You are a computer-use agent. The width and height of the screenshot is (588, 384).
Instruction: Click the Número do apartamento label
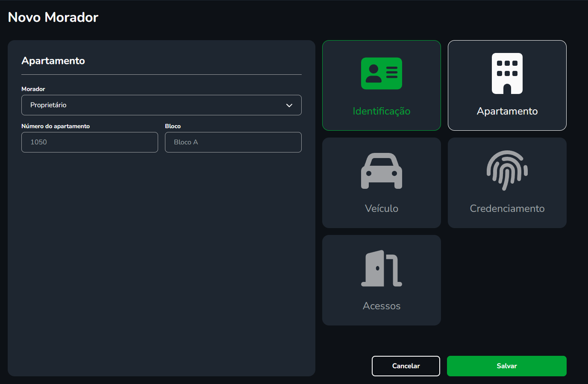(56, 126)
